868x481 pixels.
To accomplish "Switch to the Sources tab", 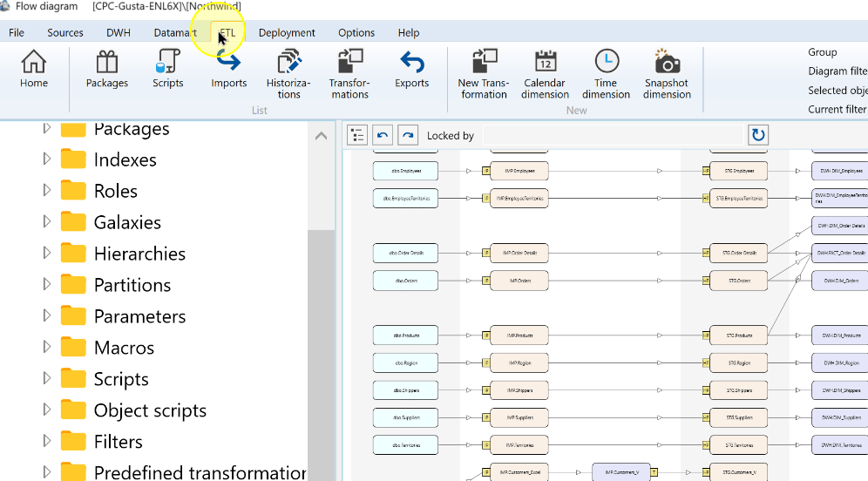I will [65, 32].
